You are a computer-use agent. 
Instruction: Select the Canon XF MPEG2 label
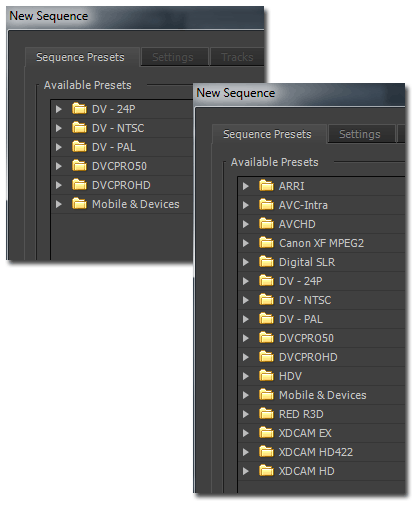click(x=321, y=243)
